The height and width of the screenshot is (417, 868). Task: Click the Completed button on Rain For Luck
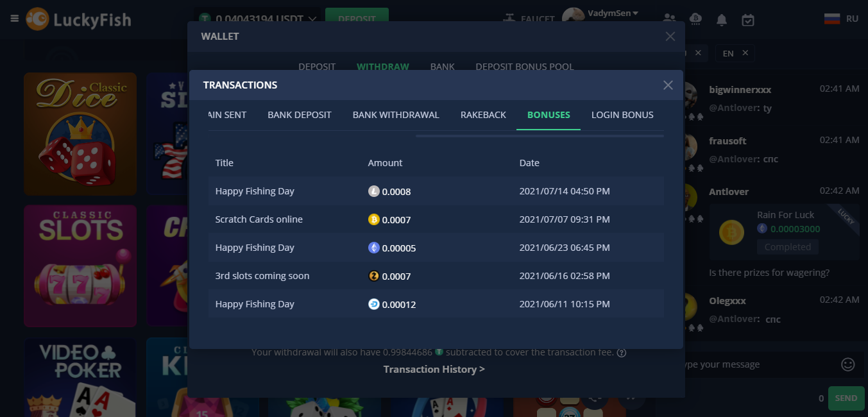788,247
